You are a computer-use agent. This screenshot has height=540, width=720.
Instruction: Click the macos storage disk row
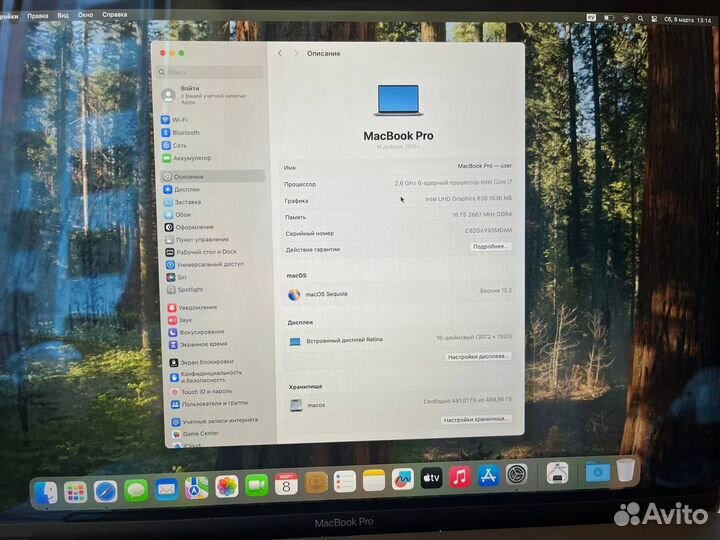pyautogui.click(x=401, y=404)
